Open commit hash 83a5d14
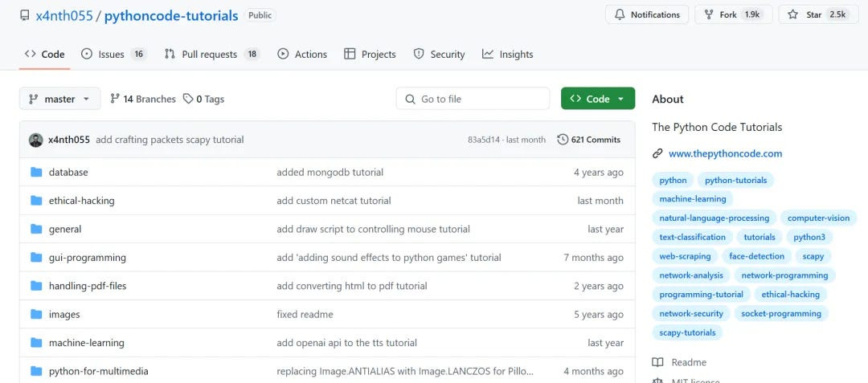 483,140
